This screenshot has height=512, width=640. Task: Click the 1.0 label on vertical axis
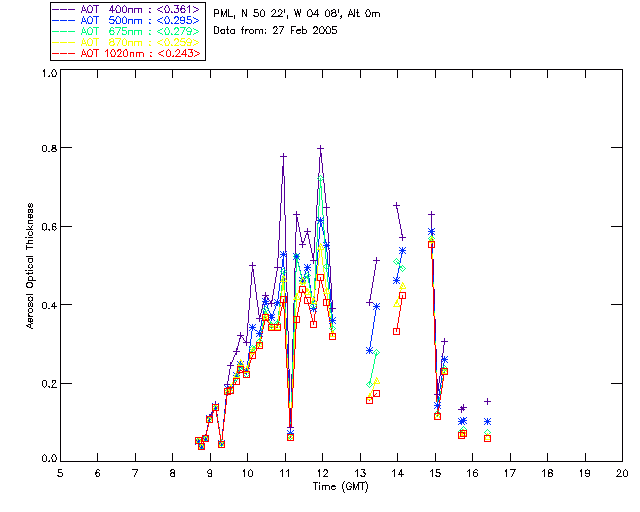49,73
